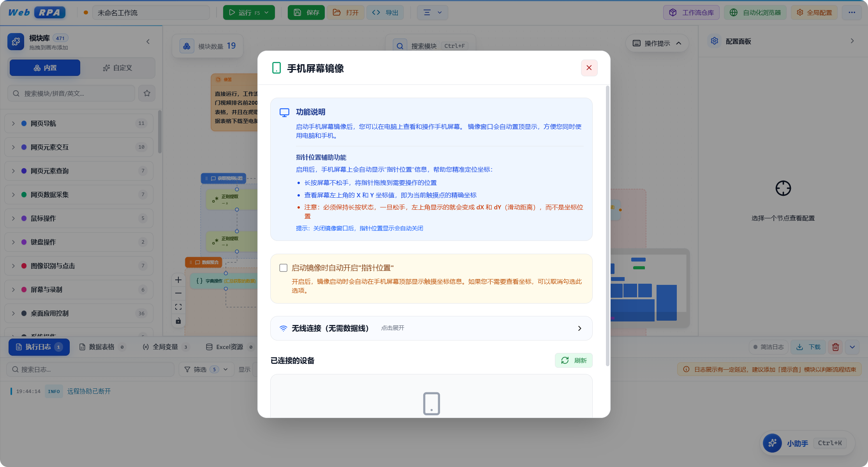Enable 启动镜像时自动开启"指针位置" checkbox

[283, 268]
